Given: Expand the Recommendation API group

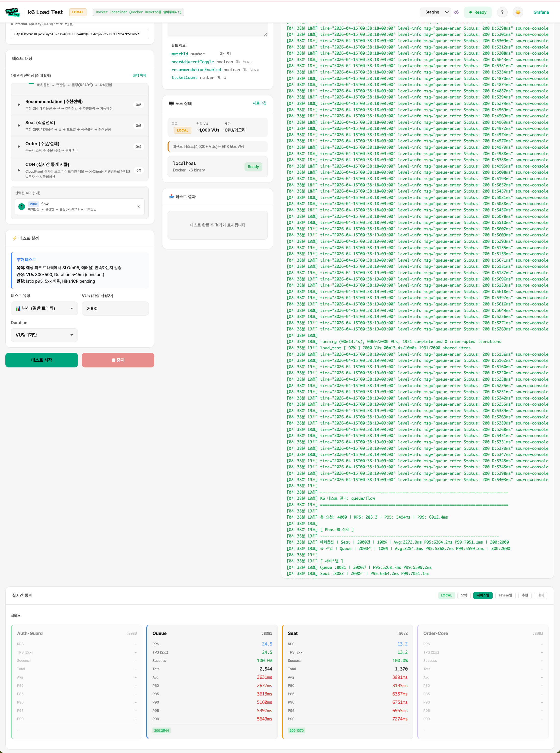Looking at the screenshot, I should [x=19, y=105].
